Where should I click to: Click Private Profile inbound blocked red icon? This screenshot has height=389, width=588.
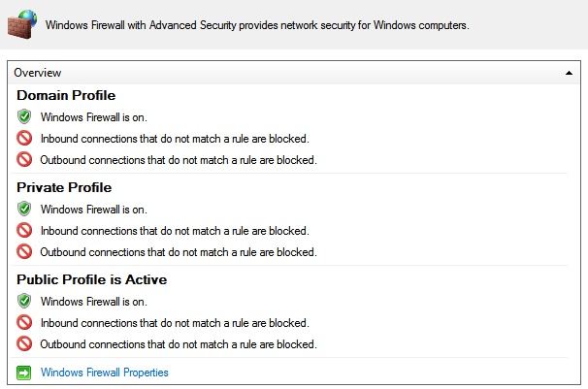point(24,231)
